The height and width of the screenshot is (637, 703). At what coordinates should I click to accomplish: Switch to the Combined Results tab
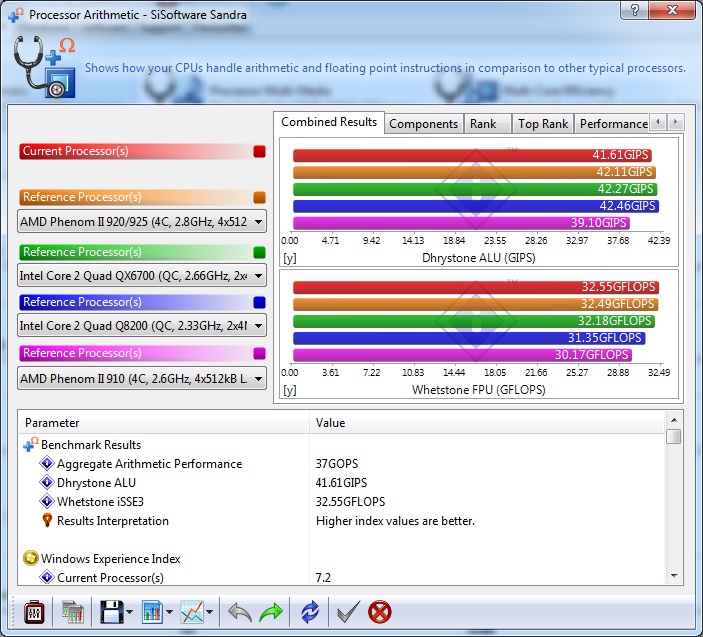pyautogui.click(x=329, y=122)
